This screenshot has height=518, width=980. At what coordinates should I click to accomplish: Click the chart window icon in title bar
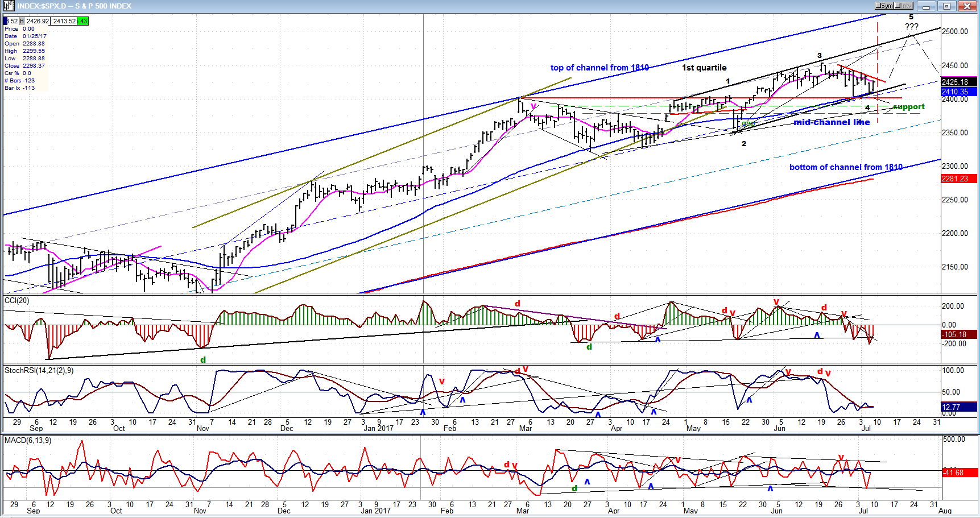[8, 6]
